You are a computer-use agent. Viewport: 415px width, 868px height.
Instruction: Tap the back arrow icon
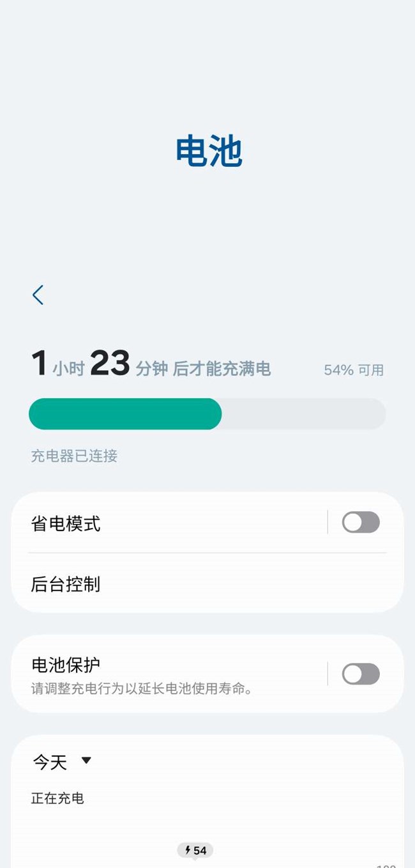pyautogui.click(x=38, y=295)
